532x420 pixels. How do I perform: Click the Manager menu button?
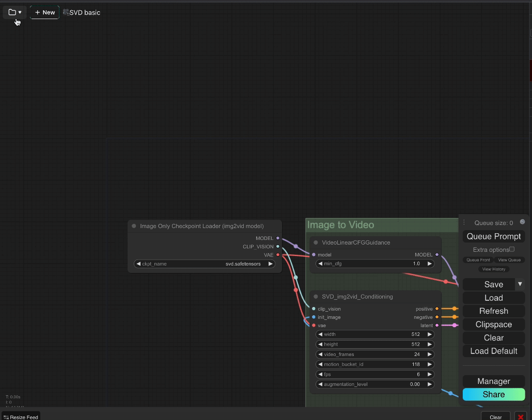tap(493, 381)
